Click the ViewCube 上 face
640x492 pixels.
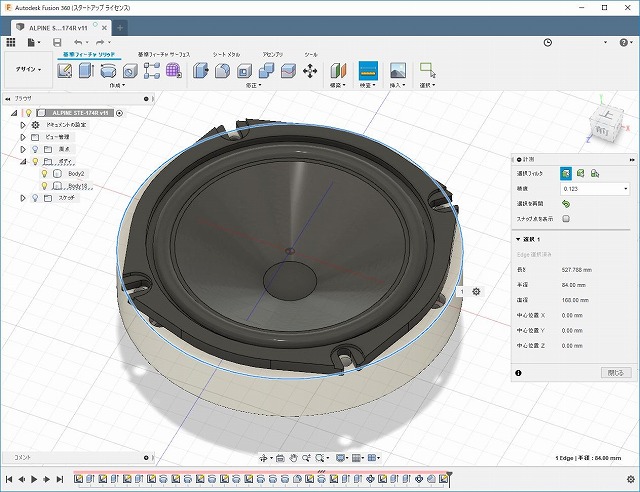607,115
